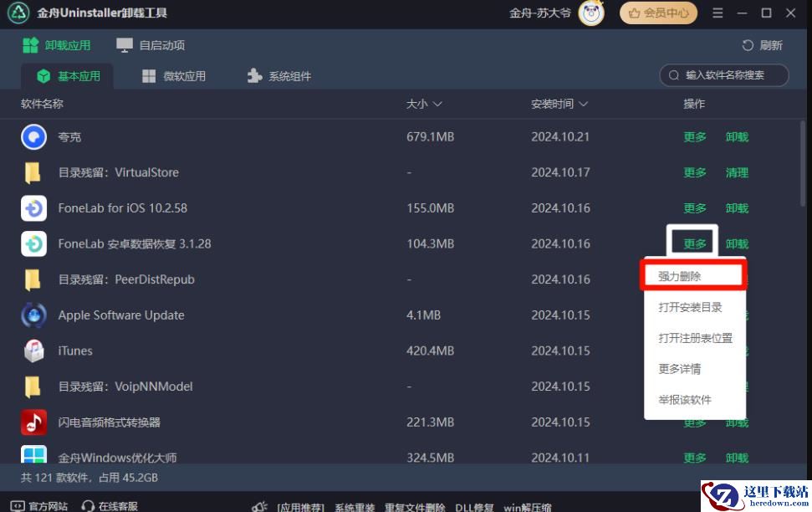Click the Apple Software Update icon
The image size is (812, 512).
[x=33, y=315]
